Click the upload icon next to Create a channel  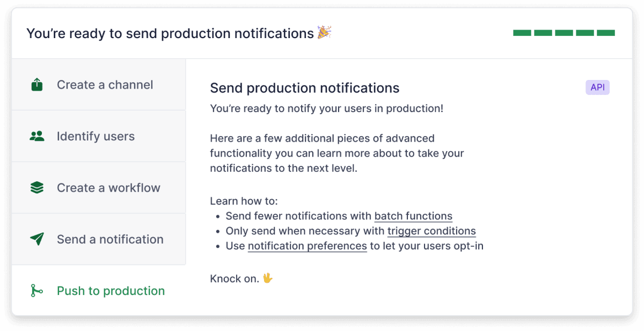point(37,84)
